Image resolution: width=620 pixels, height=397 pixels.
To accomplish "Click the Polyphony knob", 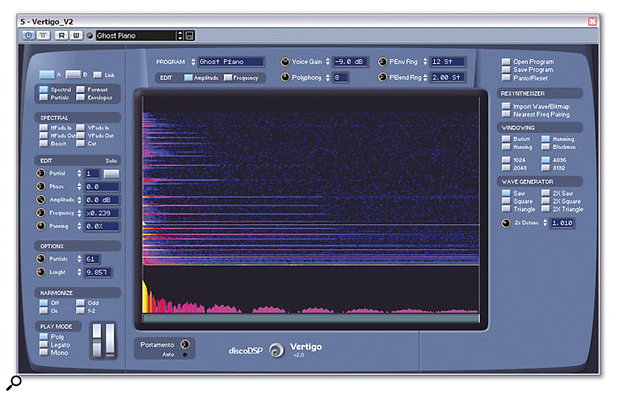I will tap(285, 77).
